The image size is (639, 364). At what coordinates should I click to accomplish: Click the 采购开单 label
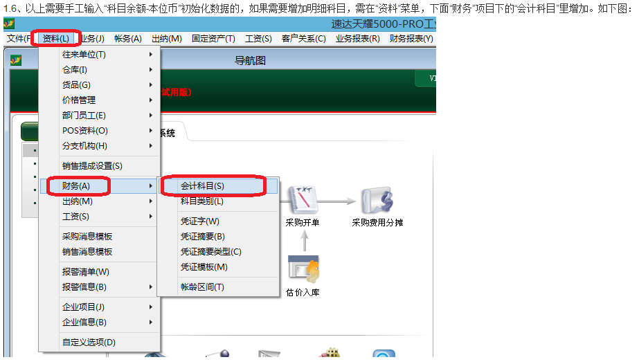tap(303, 223)
